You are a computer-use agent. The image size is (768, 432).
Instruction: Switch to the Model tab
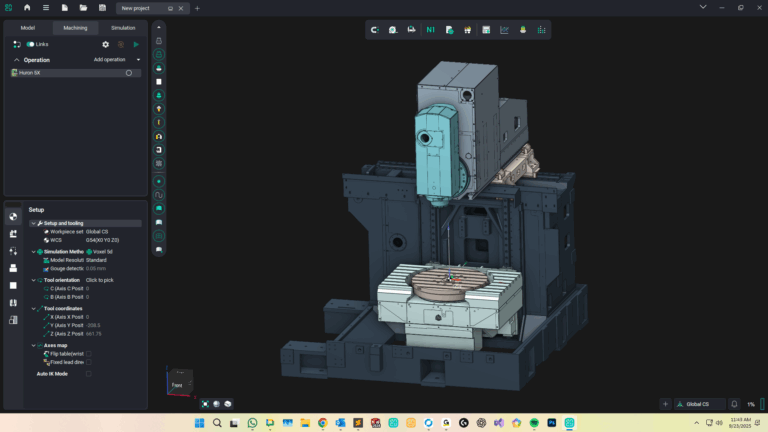(28, 28)
